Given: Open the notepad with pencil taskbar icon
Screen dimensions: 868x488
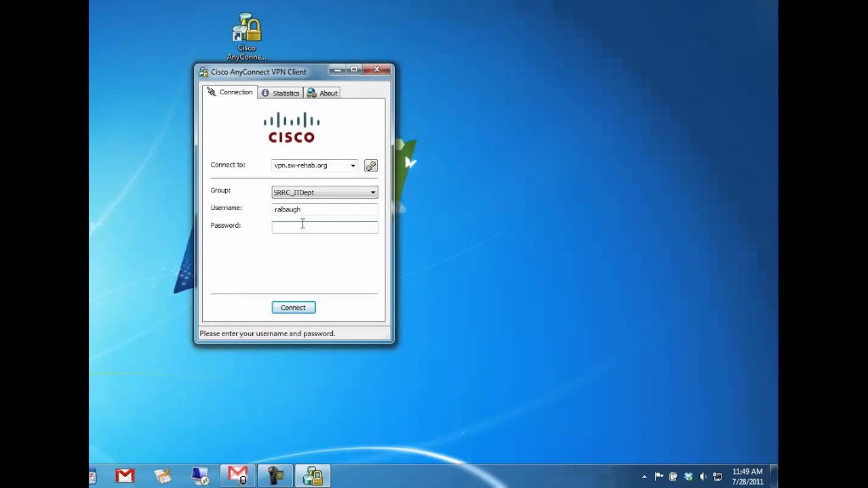Looking at the screenshot, I should 163,476.
